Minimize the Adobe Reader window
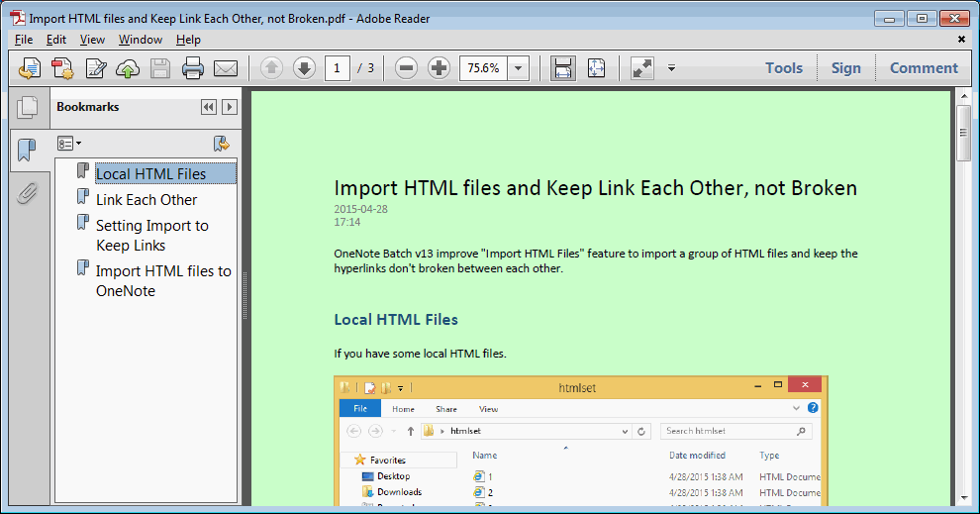This screenshot has width=980, height=514. 889,19
